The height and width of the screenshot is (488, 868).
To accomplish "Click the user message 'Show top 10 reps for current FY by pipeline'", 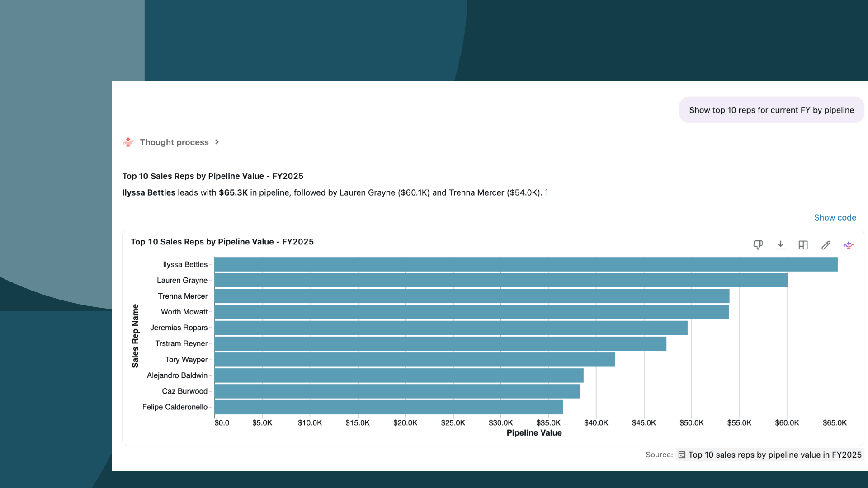I will coord(771,110).
